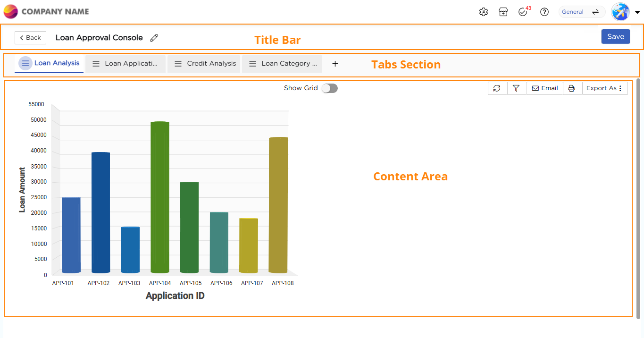
Task: Open the filter funnel icon
Action: (x=517, y=88)
